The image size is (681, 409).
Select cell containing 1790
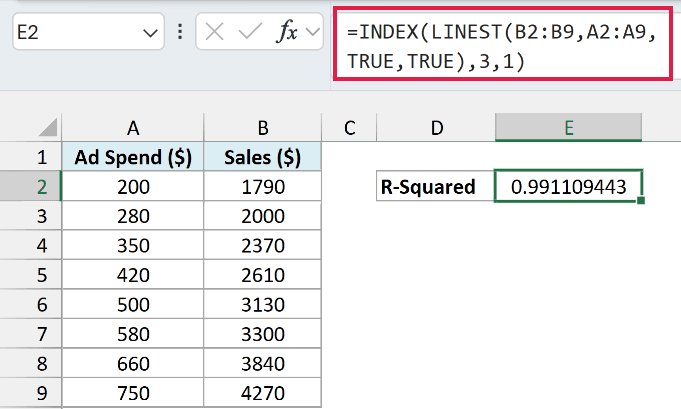coord(262,186)
